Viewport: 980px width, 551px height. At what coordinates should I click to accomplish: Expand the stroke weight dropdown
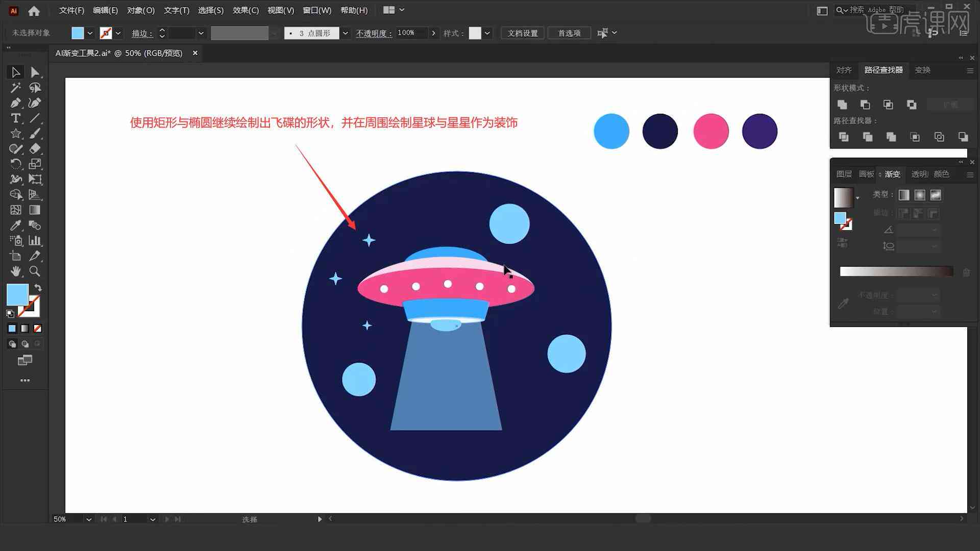click(x=200, y=33)
